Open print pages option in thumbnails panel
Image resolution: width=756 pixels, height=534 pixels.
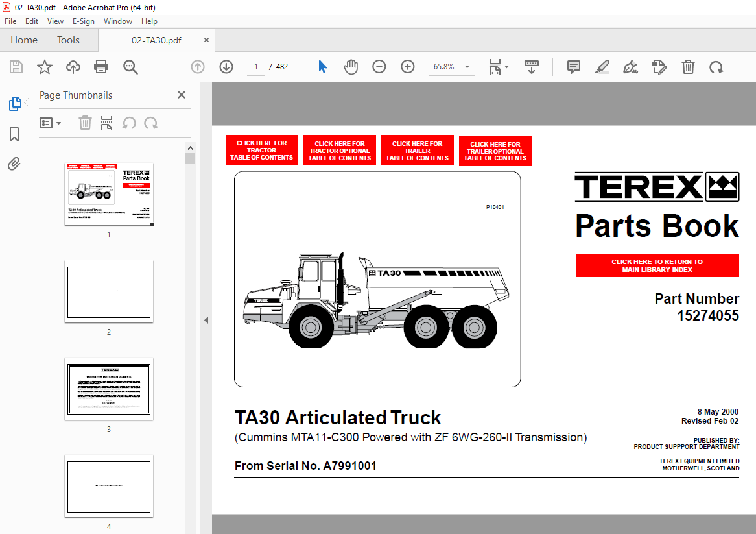tap(106, 123)
